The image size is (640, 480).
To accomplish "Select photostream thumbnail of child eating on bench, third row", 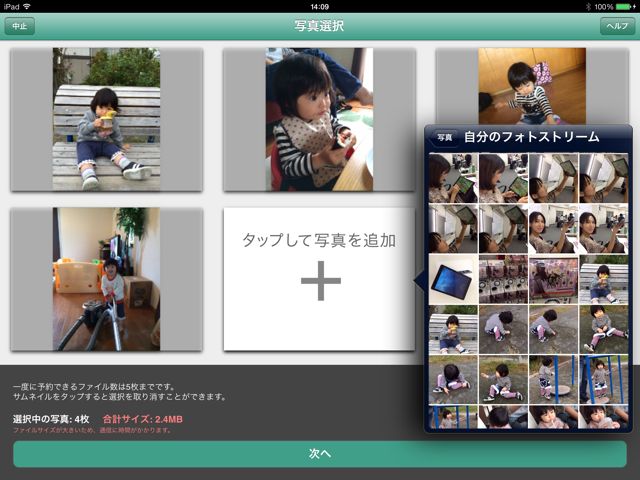I will click(604, 279).
